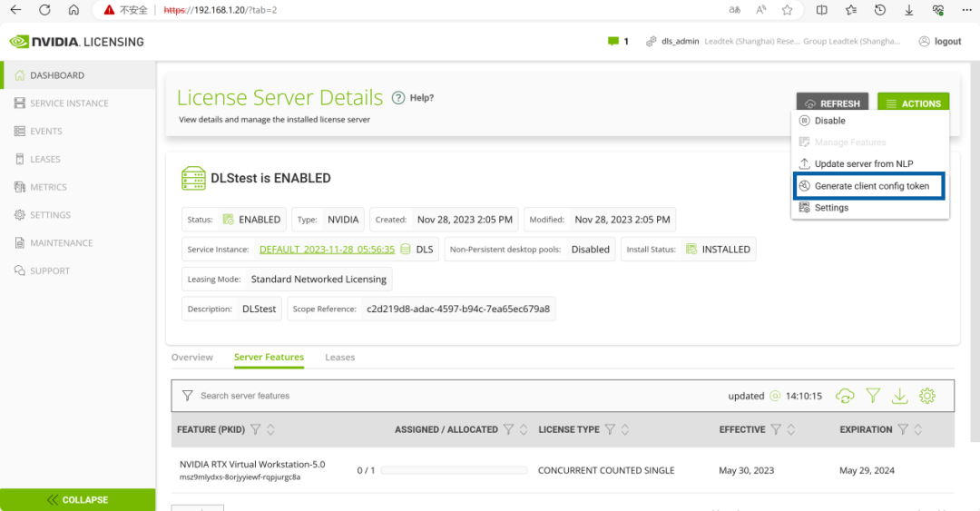Open browser essentials heart icon
Image resolution: width=980 pixels, height=511 pixels.
tap(938, 10)
